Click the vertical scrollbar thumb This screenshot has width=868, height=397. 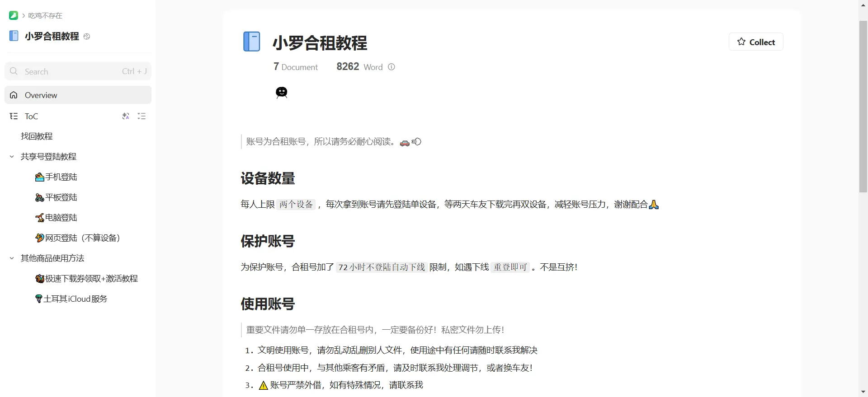tap(863, 106)
